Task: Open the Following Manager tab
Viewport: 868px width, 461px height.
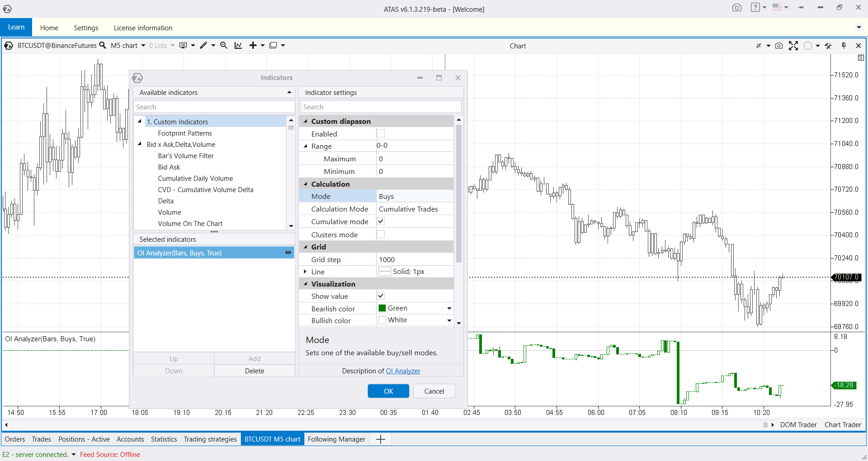Action: [x=336, y=439]
